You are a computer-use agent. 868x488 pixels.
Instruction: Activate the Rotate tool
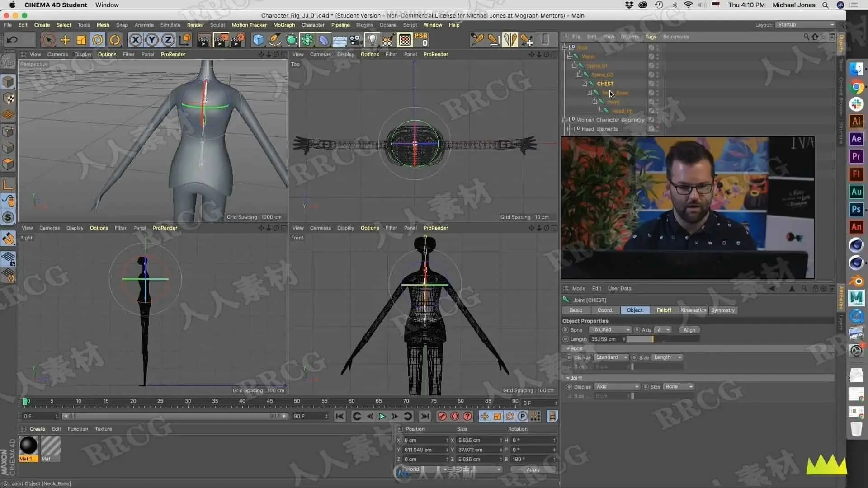click(x=98, y=40)
